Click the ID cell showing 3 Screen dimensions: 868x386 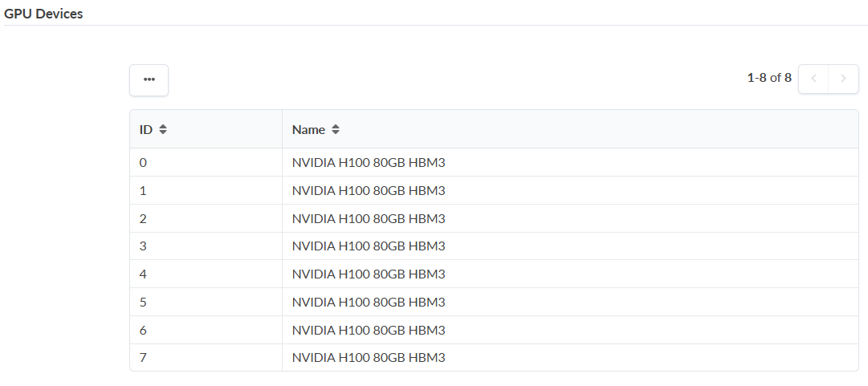(x=144, y=246)
